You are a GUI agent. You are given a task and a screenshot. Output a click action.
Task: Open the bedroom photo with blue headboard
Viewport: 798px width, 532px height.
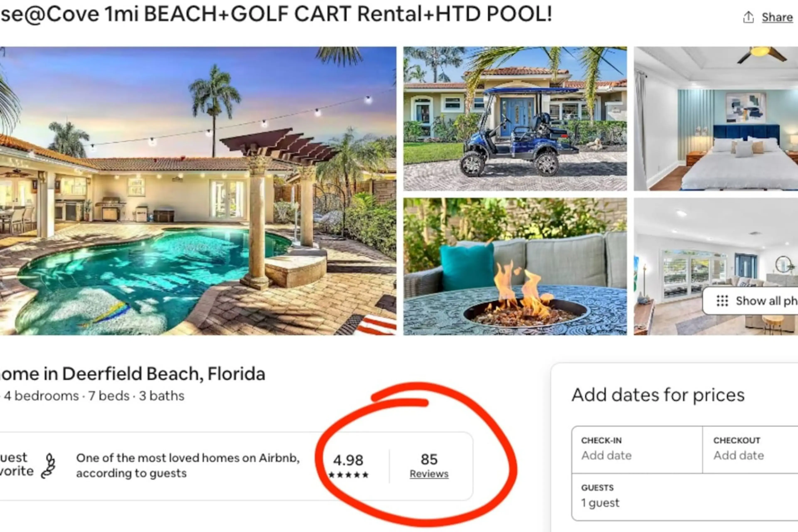coord(715,118)
